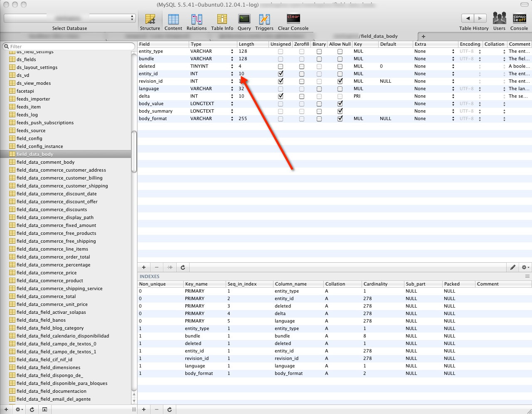Toggle Binary for entity_type
This screenshot has width=532, height=414.
tap(319, 52)
